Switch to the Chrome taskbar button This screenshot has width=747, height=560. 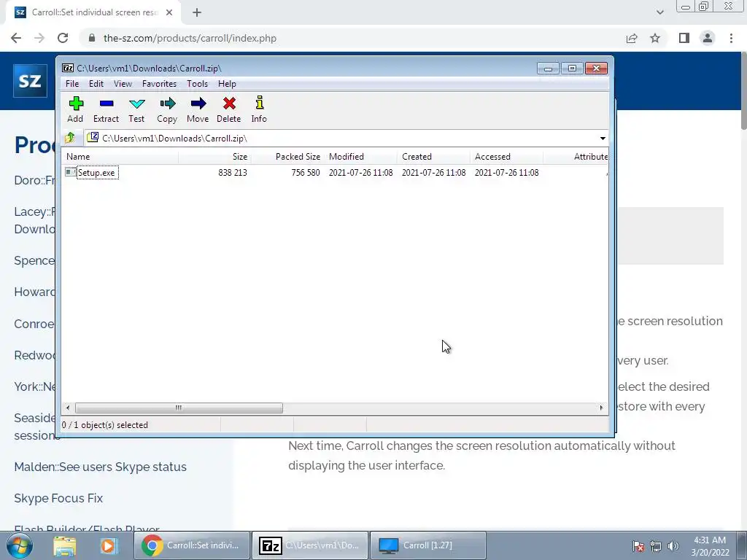192,545
